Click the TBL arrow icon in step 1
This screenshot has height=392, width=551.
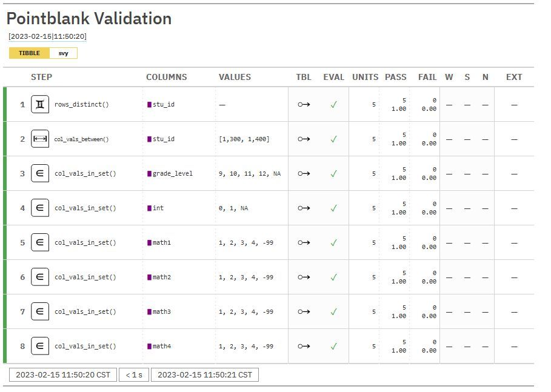(x=304, y=104)
